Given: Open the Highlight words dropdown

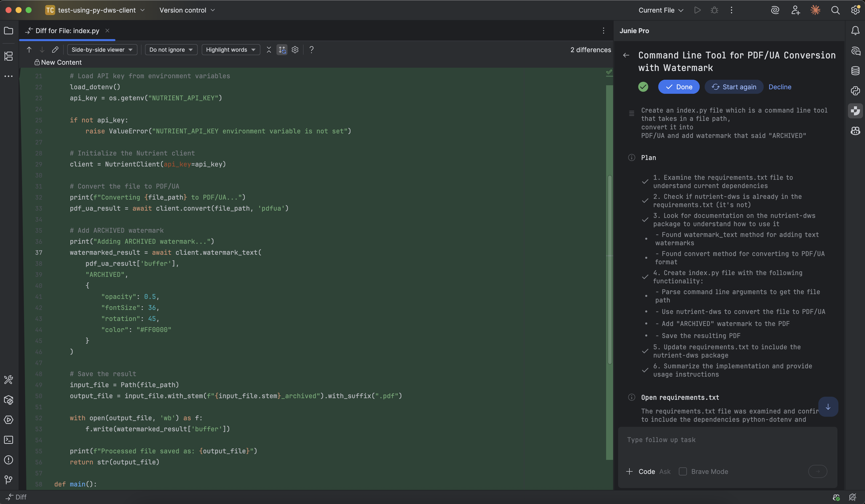Looking at the screenshot, I should click(231, 49).
